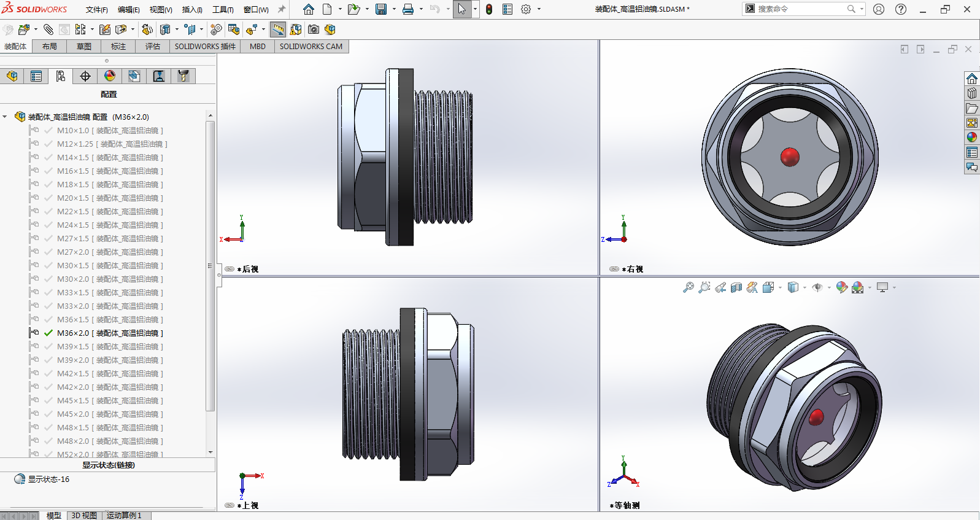Select the M30×2.0 configuration
The width and height of the screenshot is (980, 520).
[x=110, y=279]
